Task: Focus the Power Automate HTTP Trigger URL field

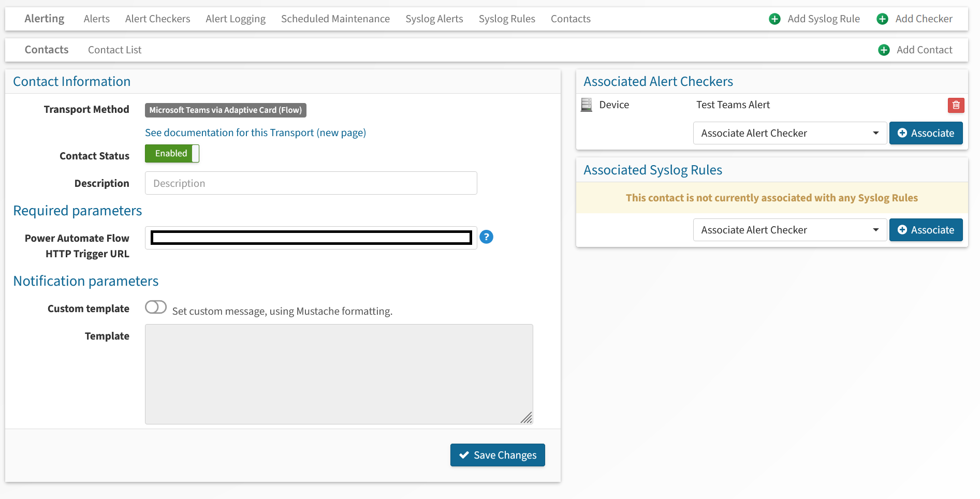Action: click(311, 238)
